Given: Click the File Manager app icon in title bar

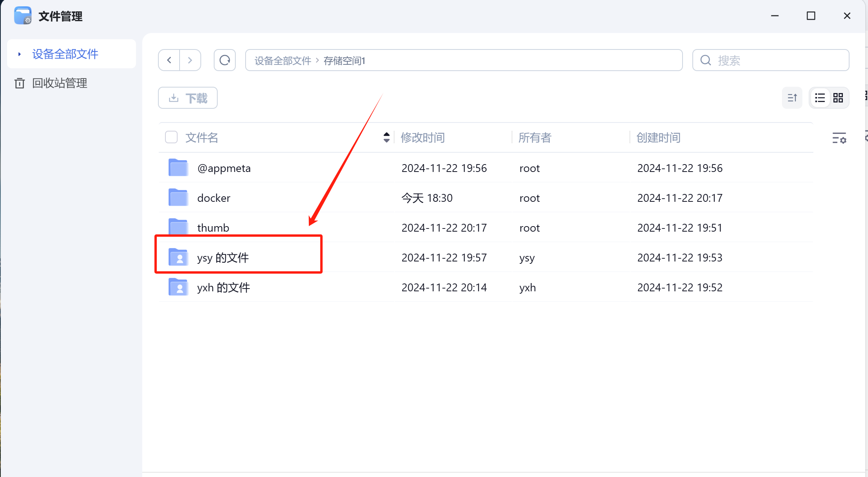Looking at the screenshot, I should pos(23,16).
